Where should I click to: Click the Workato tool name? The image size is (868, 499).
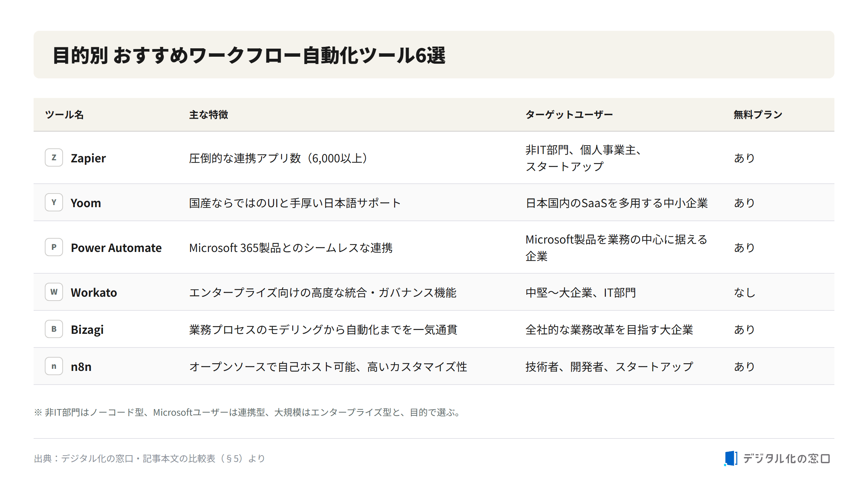click(x=94, y=293)
